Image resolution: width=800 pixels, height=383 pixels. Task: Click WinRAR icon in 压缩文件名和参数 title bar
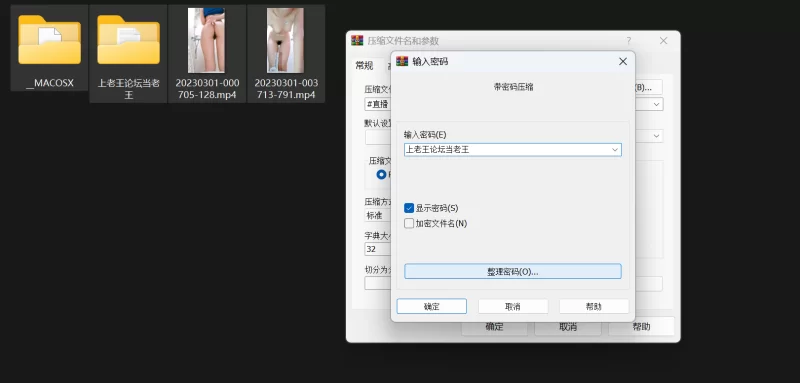(x=357, y=41)
